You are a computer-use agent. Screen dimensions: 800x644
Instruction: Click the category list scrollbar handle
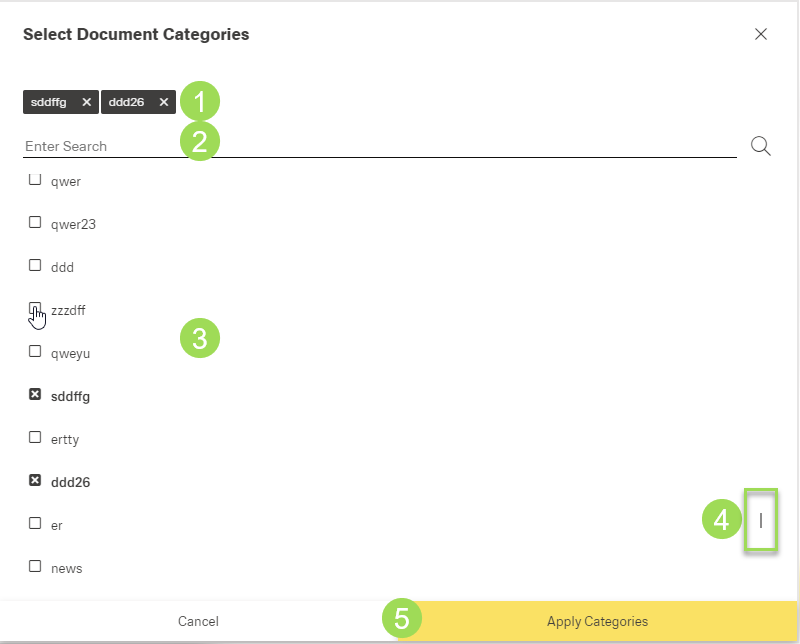pyautogui.click(x=761, y=520)
